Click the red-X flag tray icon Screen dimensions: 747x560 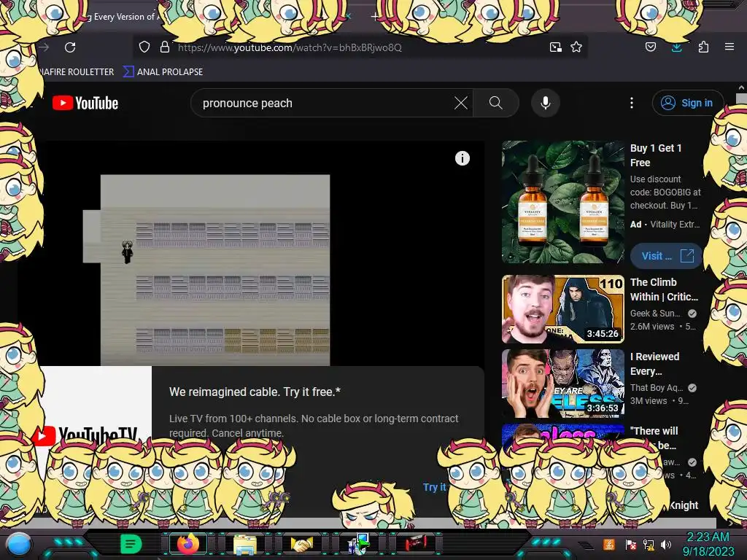pos(630,545)
